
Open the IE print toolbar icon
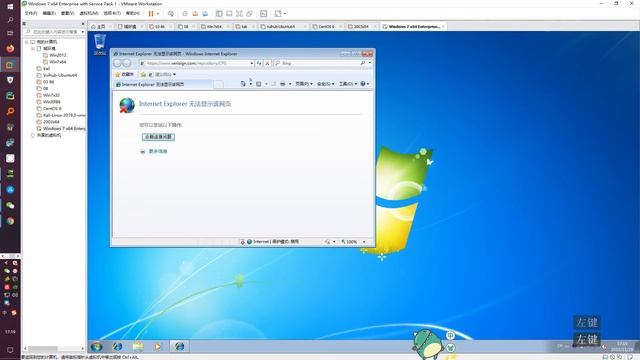tap(282, 84)
